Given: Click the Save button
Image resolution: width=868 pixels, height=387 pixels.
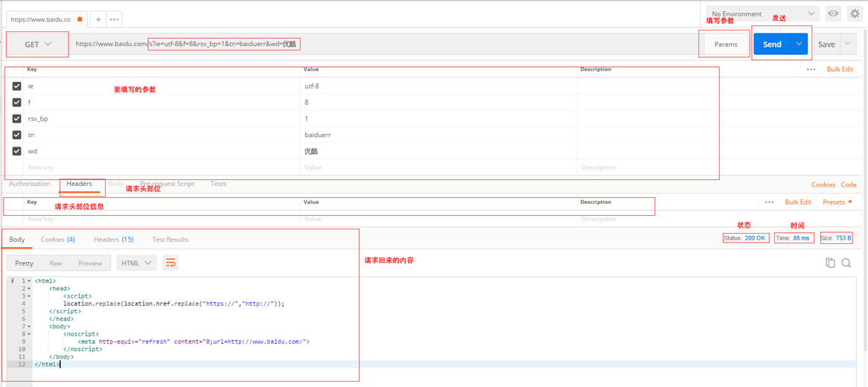Looking at the screenshot, I should pyautogui.click(x=826, y=45).
